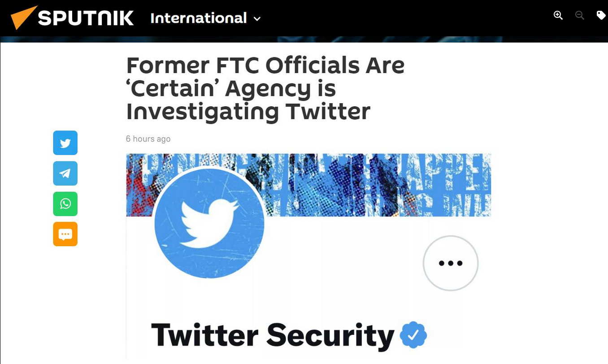Image resolution: width=608 pixels, height=364 pixels.
Task: Click the tag icon in header
Action: point(601,16)
